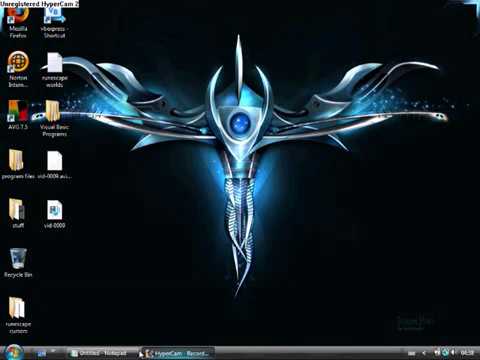Select the runescape worlds file icon
480x360 pixels.
[54, 69]
